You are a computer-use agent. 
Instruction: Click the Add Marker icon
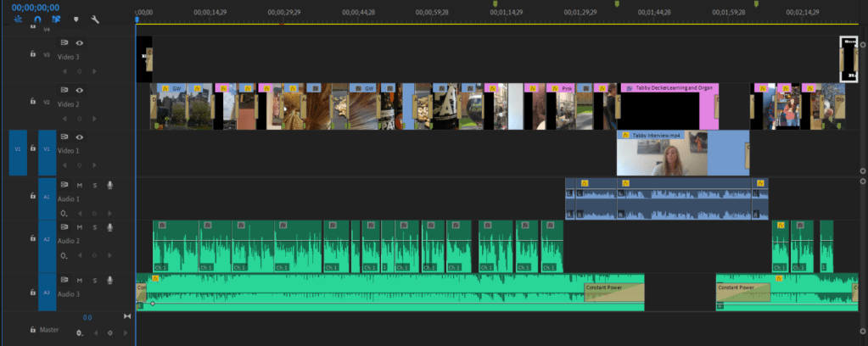pyautogui.click(x=76, y=19)
